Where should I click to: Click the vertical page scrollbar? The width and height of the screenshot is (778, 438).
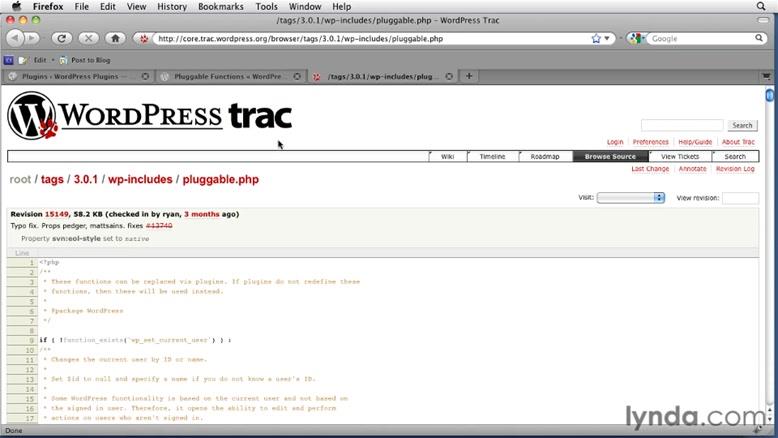click(x=770, y=250)
